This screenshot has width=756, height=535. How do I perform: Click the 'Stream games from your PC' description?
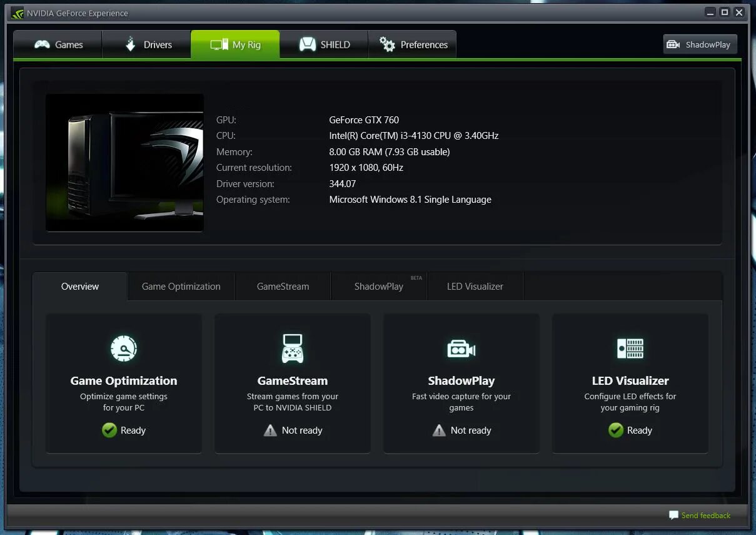tap(293, 402)
